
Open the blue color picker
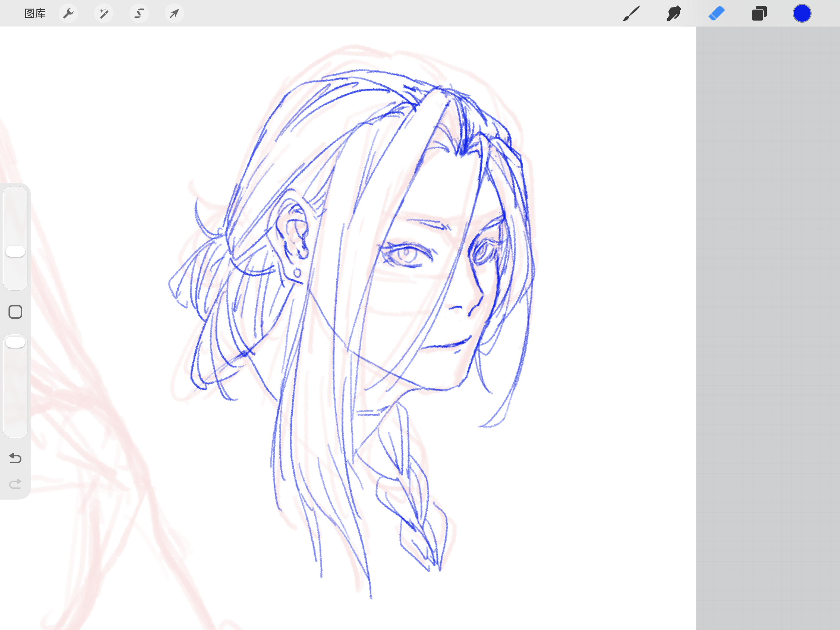802,14
